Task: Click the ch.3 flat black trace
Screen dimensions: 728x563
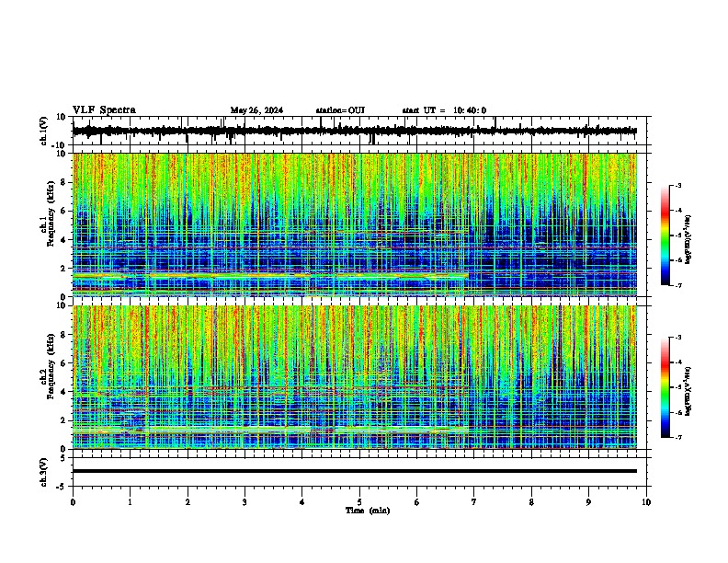Action: [354, 471]
